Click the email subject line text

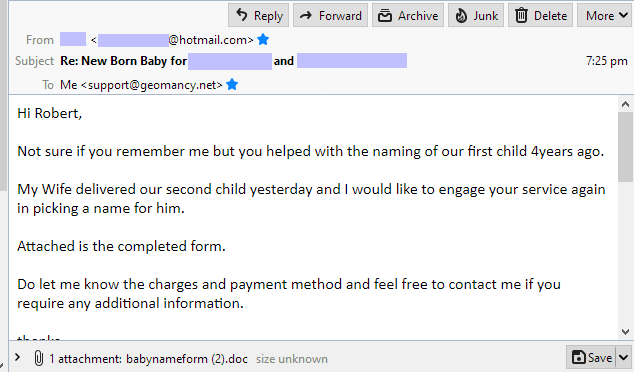coord(233,61)
